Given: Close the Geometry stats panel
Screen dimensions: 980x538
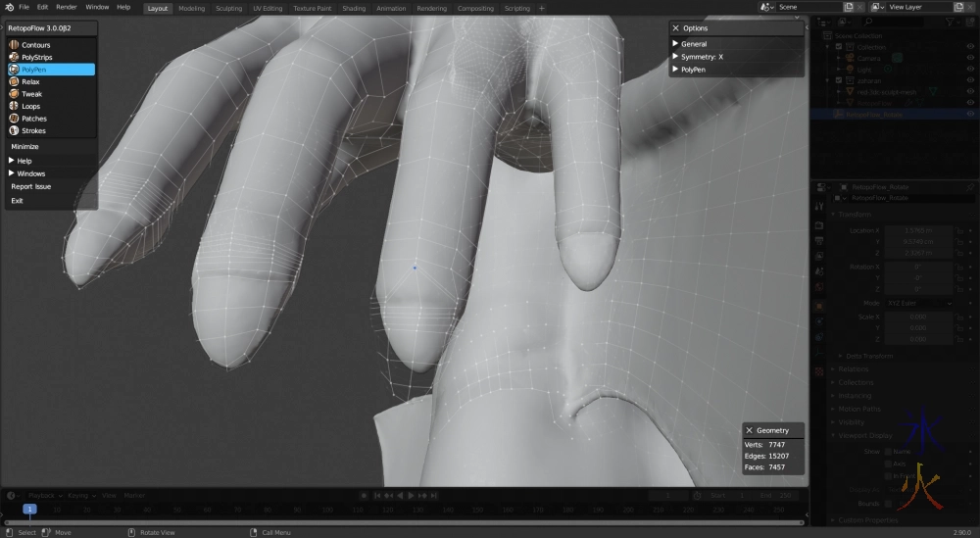Looking at the screenshot, I should [x=749, y=430].
